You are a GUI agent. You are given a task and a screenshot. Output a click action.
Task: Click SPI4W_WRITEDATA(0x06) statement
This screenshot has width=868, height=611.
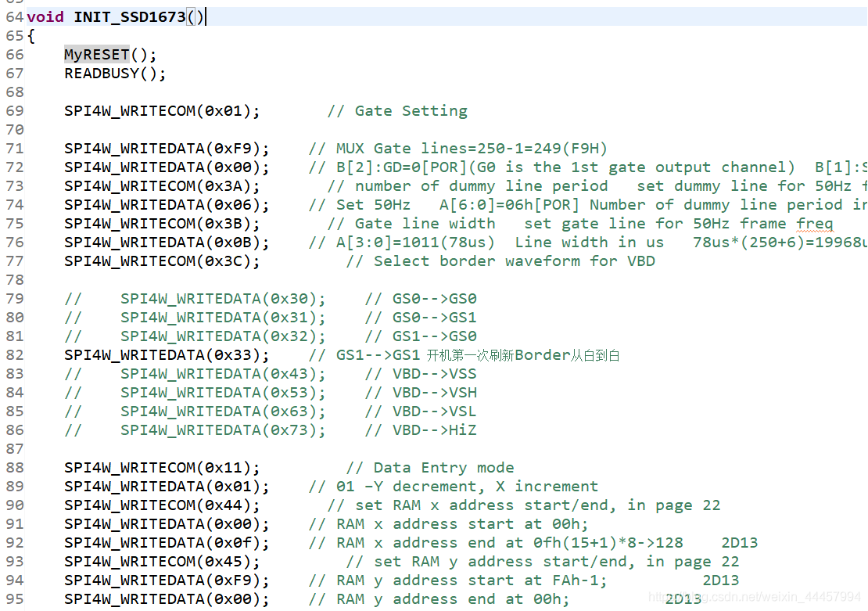point(167,205)
